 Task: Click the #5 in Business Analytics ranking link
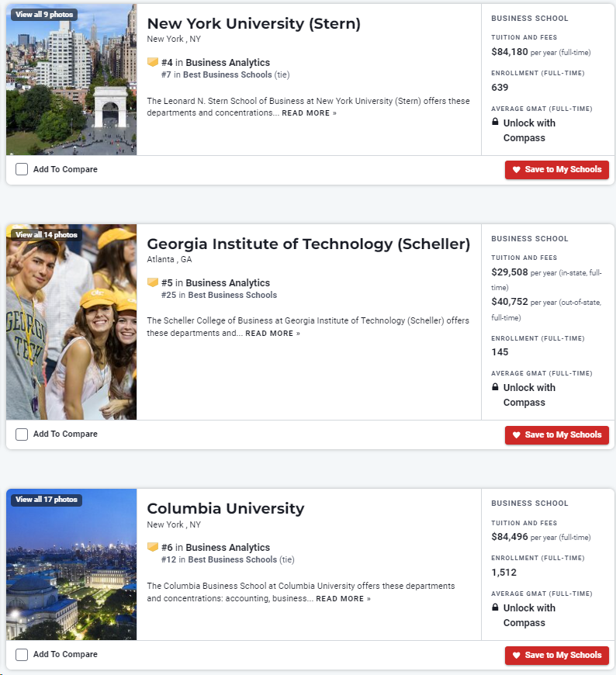click(x=216, y=283)
